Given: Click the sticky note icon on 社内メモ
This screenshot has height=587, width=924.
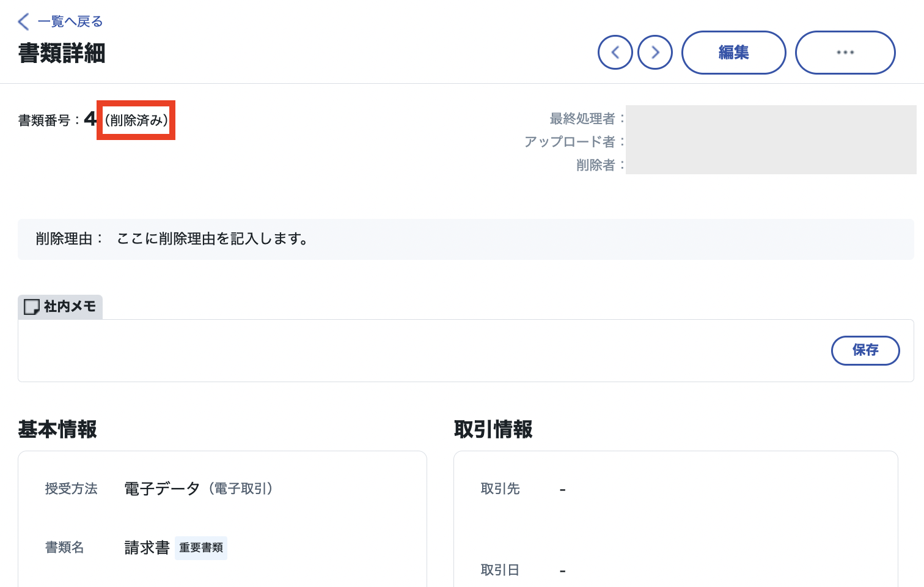Looking at the screenshot, I should (x=31, y=307).
